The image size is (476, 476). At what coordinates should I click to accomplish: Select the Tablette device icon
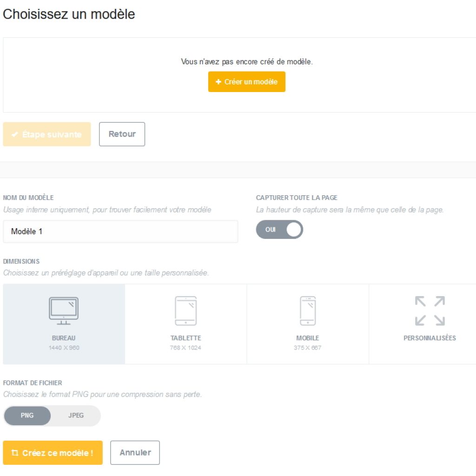(x=186, y=311)
